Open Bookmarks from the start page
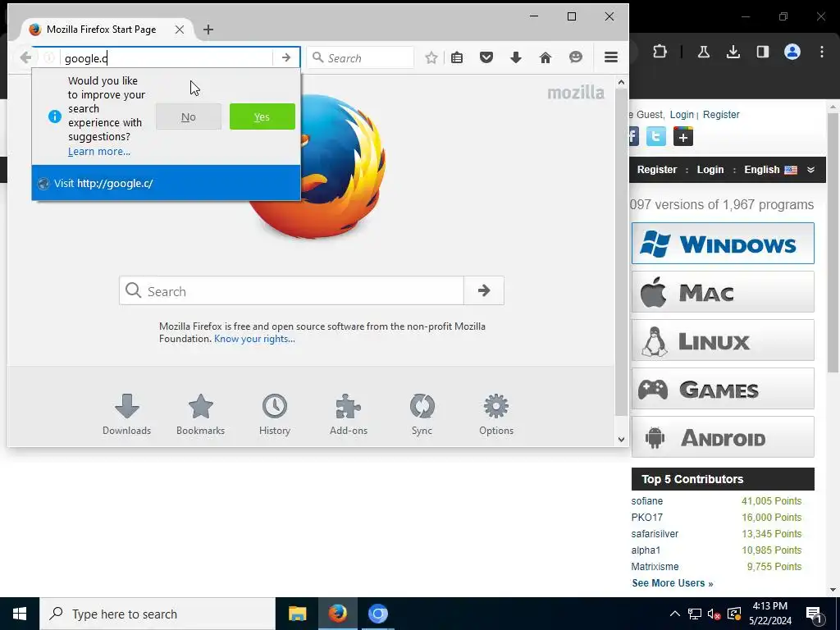840x630 pixels. pos(201,414)
